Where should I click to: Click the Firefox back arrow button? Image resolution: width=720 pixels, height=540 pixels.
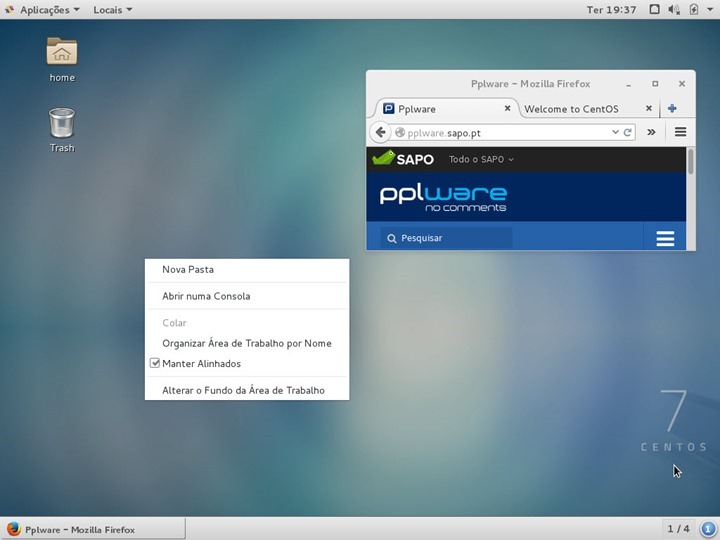pyautogui.click(x=380, y=133)
